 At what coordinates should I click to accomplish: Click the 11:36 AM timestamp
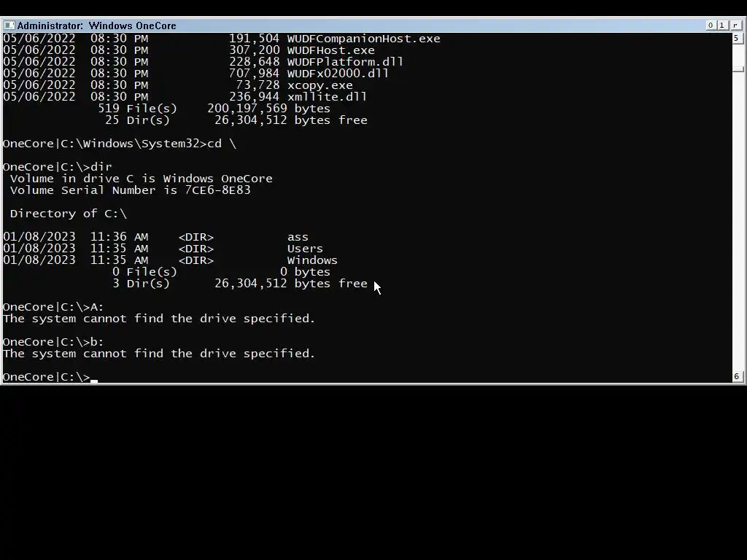click(x=119, y=237)
